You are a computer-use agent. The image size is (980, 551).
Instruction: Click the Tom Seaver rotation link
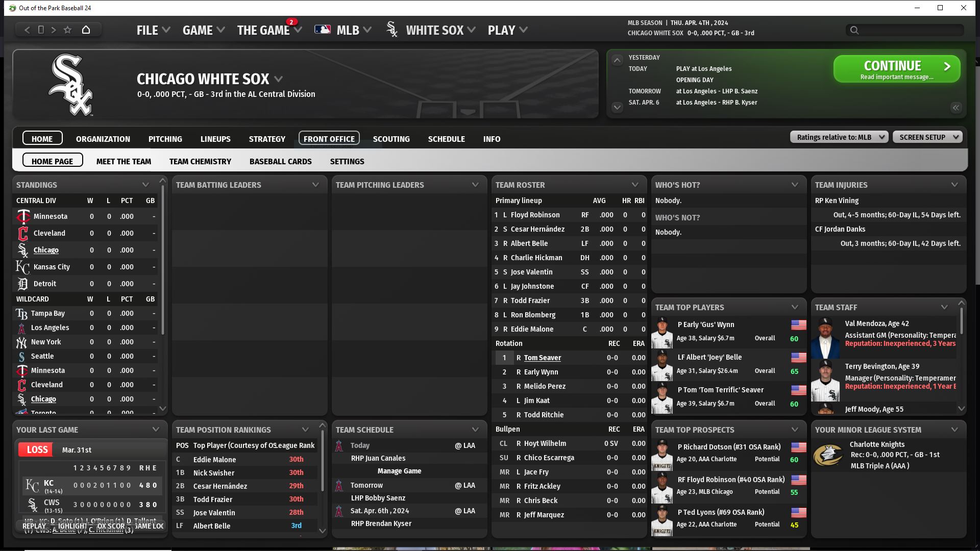[x=542, y=358]
